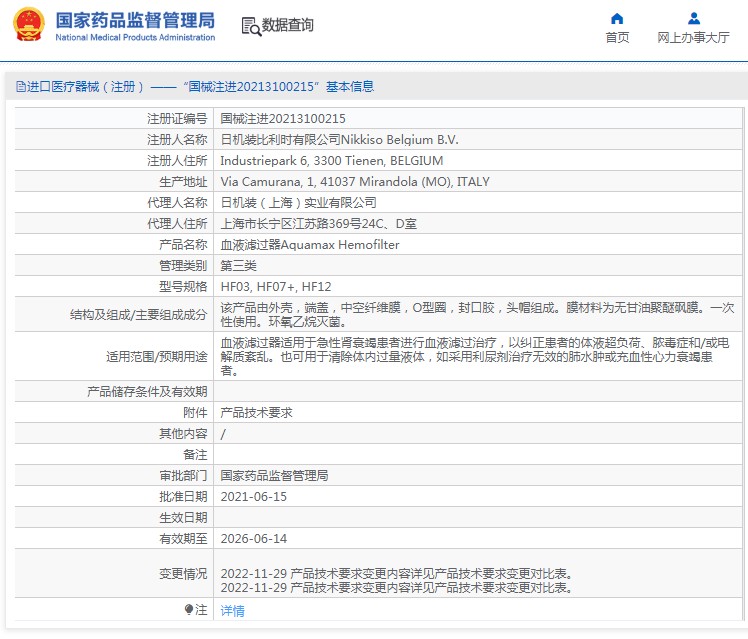Image resolution: width=748 pixels, height=639 pixels.
Task: Click National Medical Products Administration subtitle
Action: coord(135,37)
